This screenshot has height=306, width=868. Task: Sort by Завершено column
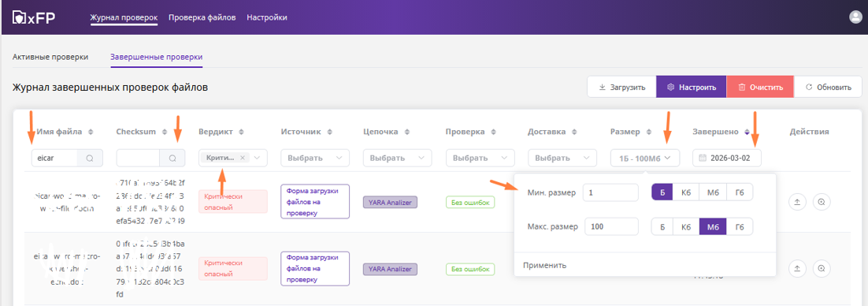point(747,132)
